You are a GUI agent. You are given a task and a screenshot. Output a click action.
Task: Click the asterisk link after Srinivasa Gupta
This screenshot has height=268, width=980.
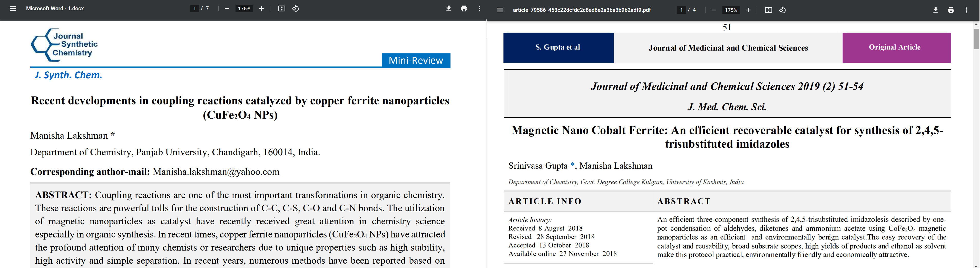click(x=573, y=165)
